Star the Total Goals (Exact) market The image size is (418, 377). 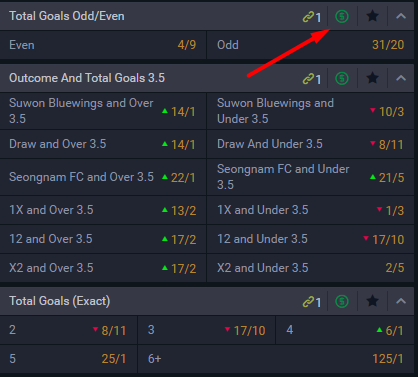372,301
